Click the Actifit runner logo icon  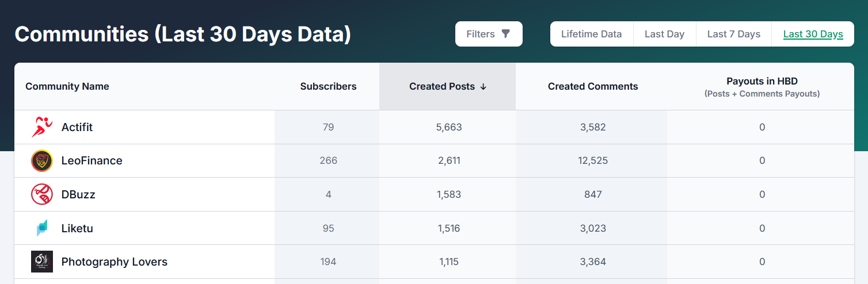pos(42,127)
